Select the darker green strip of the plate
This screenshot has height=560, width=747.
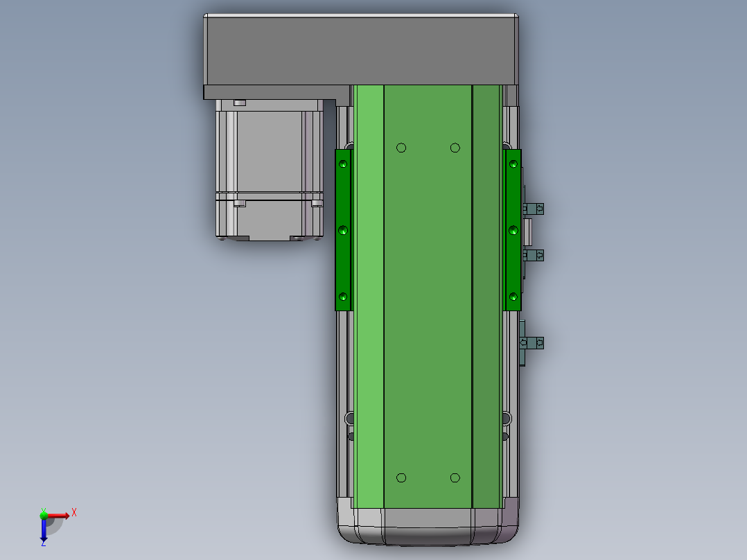[x=486, y=297]
